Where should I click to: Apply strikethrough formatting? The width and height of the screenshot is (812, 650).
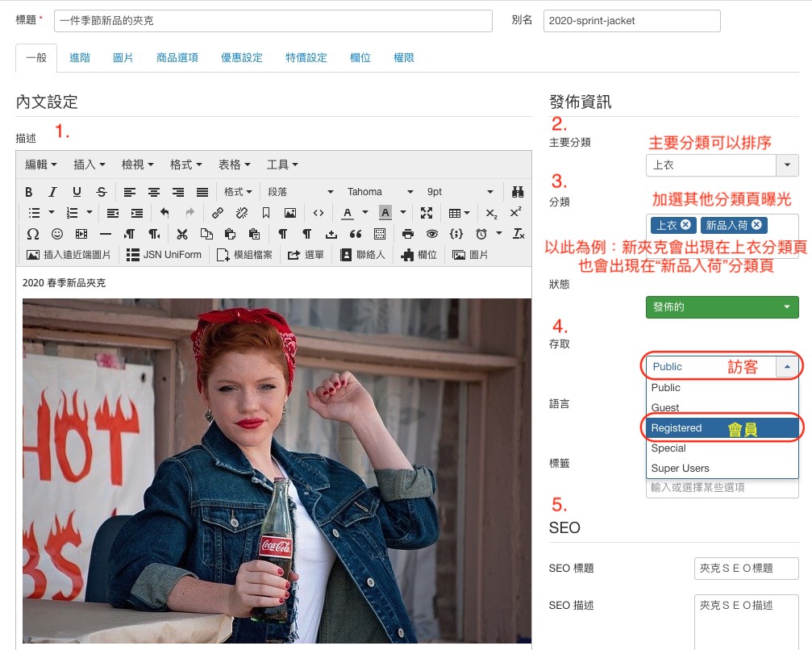pos(101,192)
